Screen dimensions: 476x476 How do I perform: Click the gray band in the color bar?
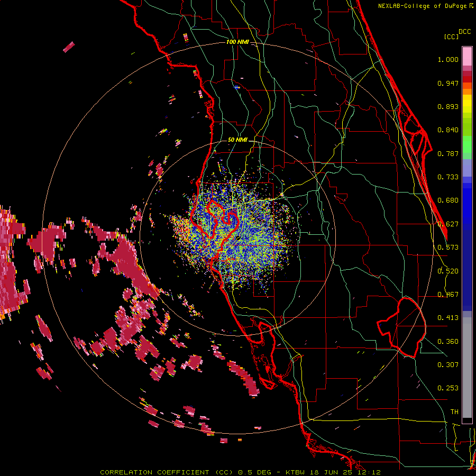(467, 368)
